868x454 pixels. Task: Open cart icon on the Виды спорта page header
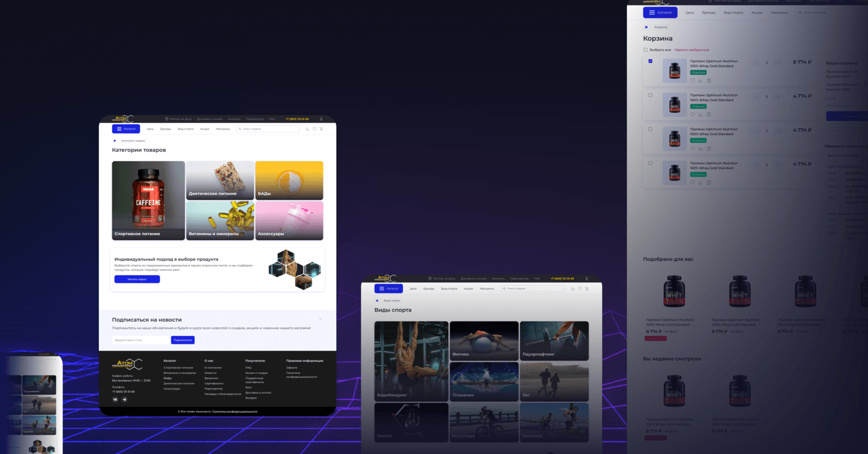pyautogui.click(x=587, y=289)
